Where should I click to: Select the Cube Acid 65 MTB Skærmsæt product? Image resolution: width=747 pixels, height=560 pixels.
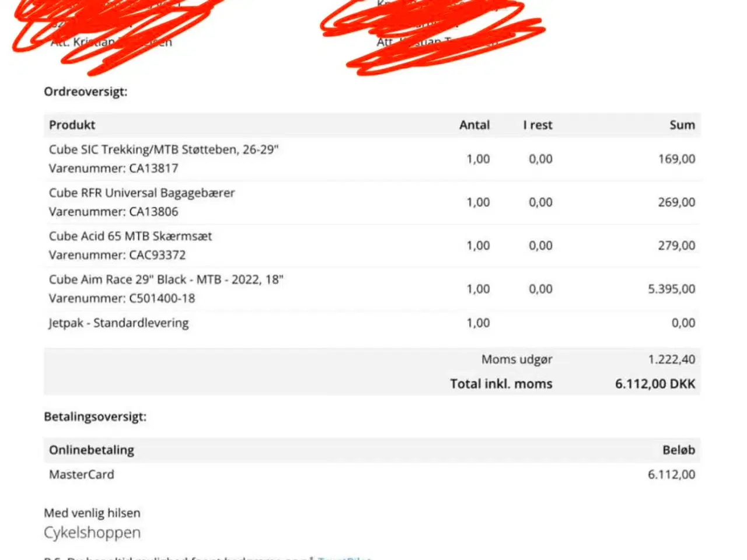coord(130,236)
